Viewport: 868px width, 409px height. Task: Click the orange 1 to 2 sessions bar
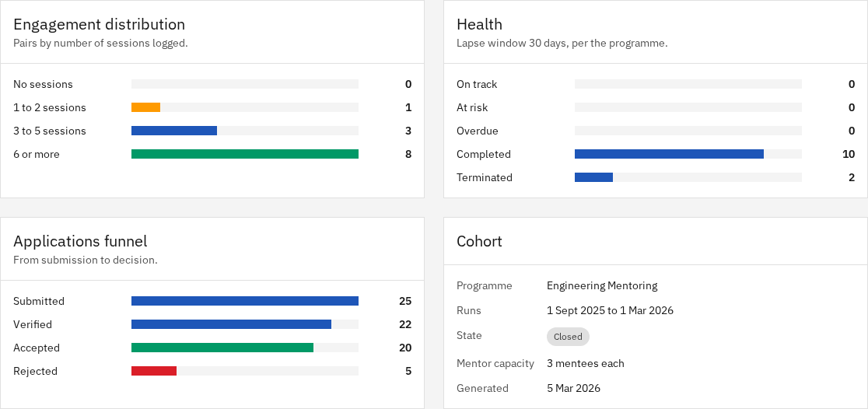(145, 107)
